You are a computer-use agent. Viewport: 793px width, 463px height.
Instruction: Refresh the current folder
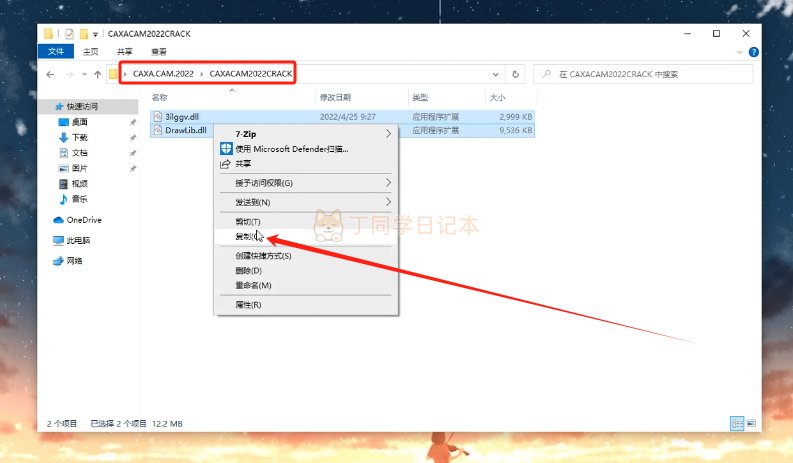coord(515,74)
